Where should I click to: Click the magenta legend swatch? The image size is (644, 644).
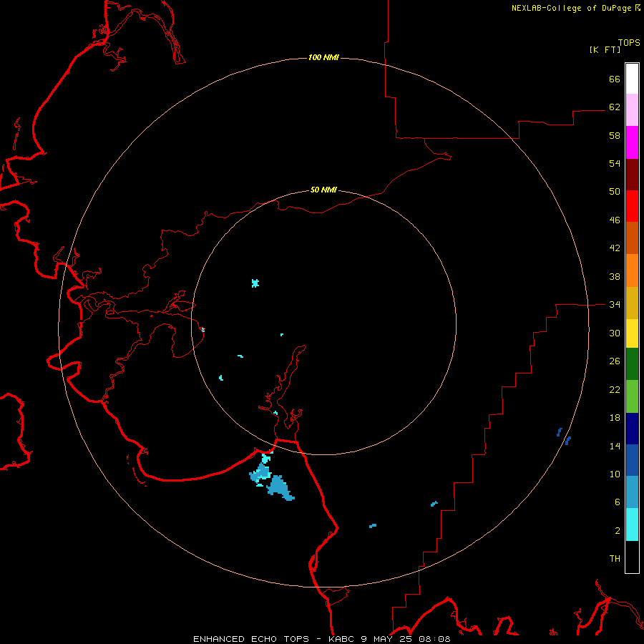[x=632, y=142]
